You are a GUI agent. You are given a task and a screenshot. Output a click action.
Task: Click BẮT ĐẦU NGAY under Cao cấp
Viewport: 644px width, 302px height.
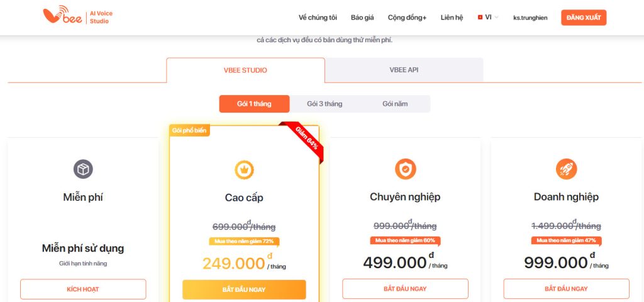244,289
